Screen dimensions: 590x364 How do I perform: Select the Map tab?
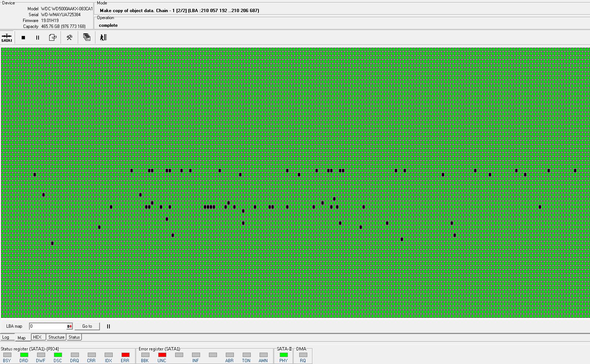point(22,338)
